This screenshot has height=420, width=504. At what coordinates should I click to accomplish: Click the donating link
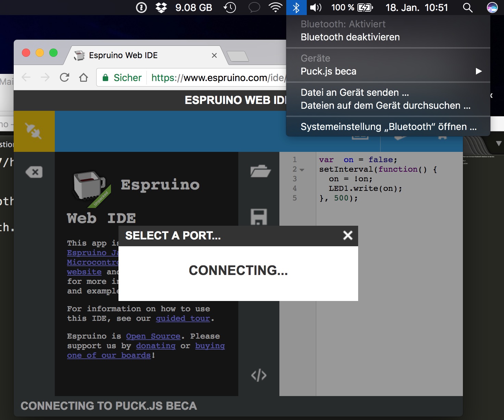pyautogui.click(x=156, y=346)
